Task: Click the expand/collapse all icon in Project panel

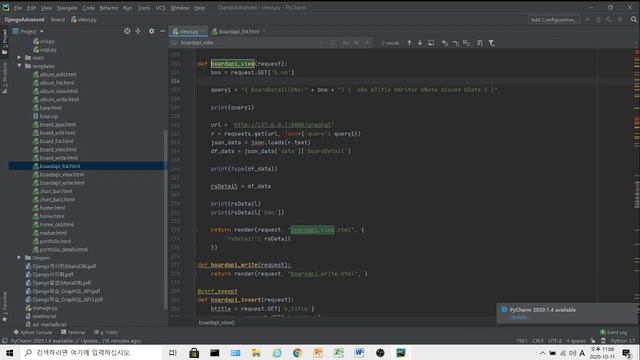Action: point(138,31)
